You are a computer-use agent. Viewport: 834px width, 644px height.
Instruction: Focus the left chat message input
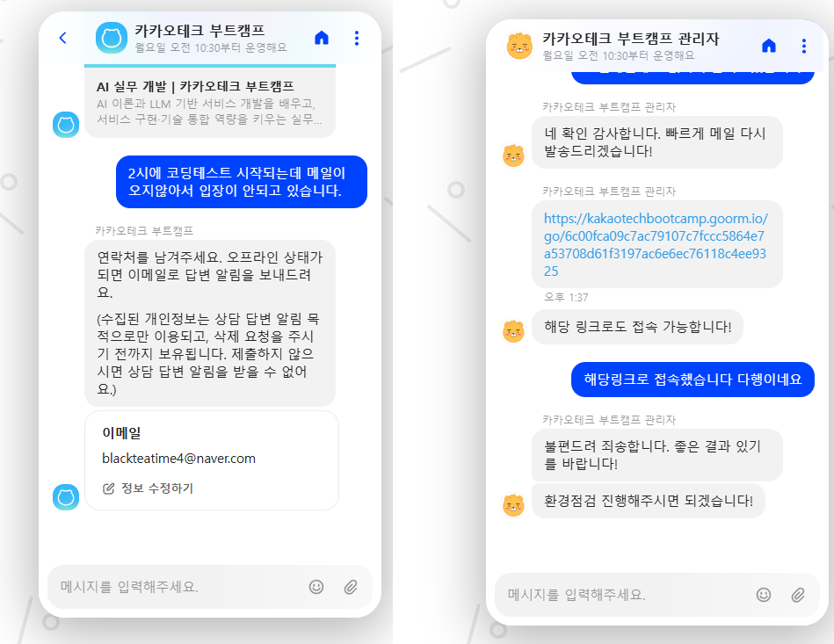(x=181, y=587)
